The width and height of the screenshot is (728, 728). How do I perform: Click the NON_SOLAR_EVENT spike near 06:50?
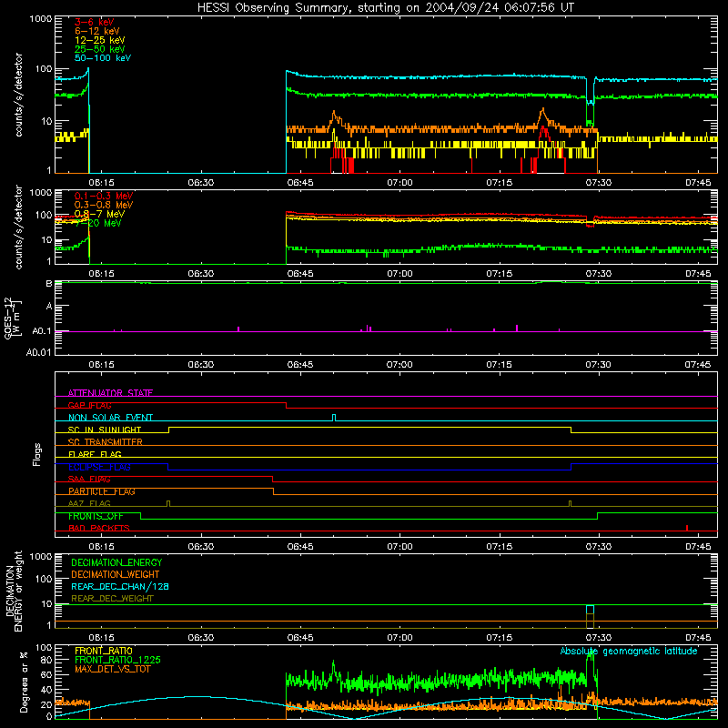tap(334, 417)
